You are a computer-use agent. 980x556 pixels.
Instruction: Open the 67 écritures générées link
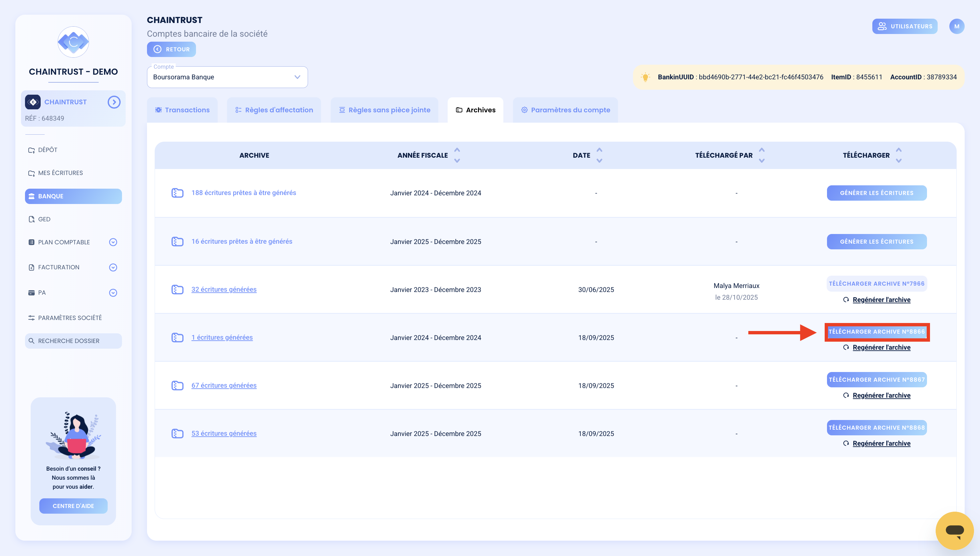point(224,386)
